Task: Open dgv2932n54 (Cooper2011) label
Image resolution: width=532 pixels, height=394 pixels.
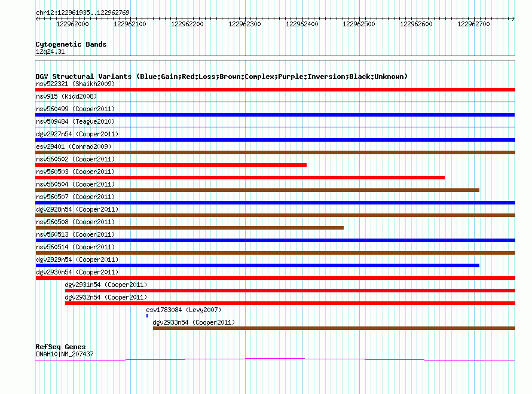Action: 106,297
